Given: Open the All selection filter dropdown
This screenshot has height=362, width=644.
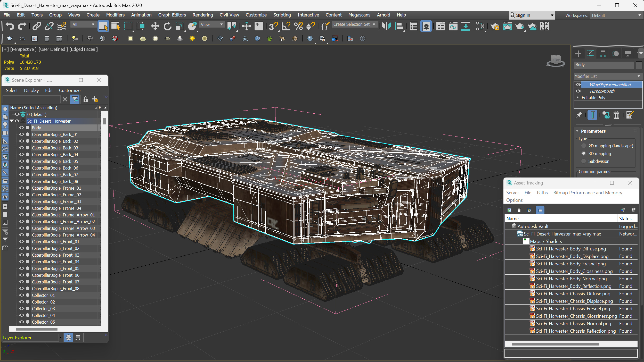Looking at the screenshot, I should [x=83, y=24].
